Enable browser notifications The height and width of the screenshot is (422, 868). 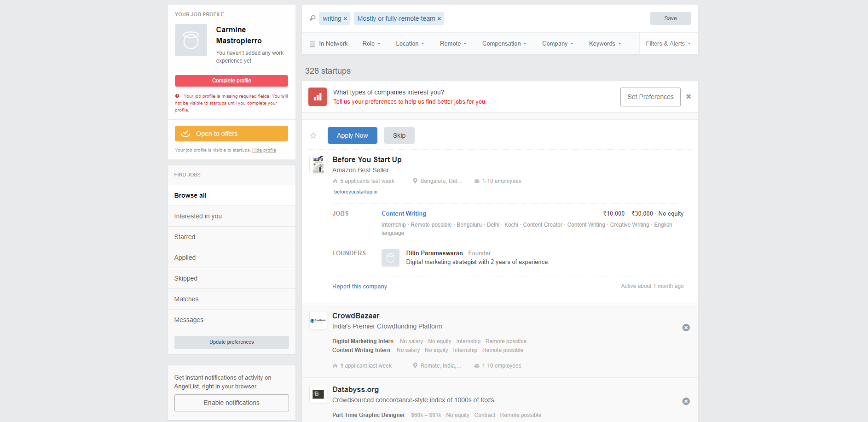(231, 403)
